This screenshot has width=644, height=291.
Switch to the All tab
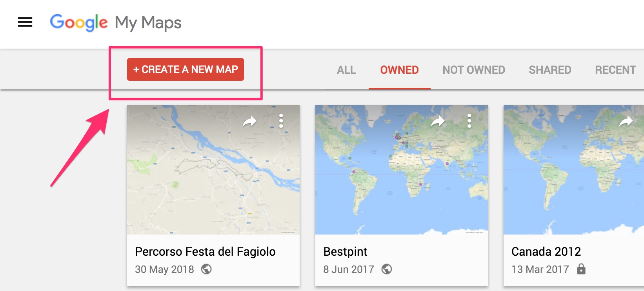click(x=346, y=70)
